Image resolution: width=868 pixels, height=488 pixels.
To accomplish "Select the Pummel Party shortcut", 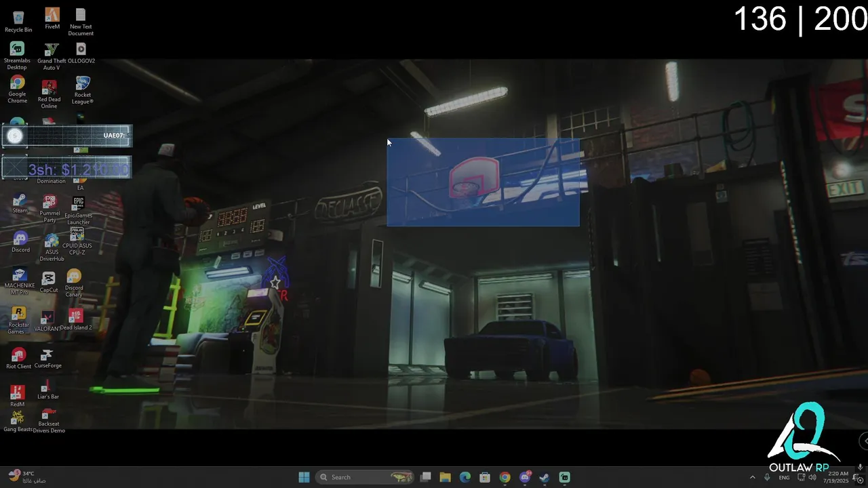I will [50, 209].
